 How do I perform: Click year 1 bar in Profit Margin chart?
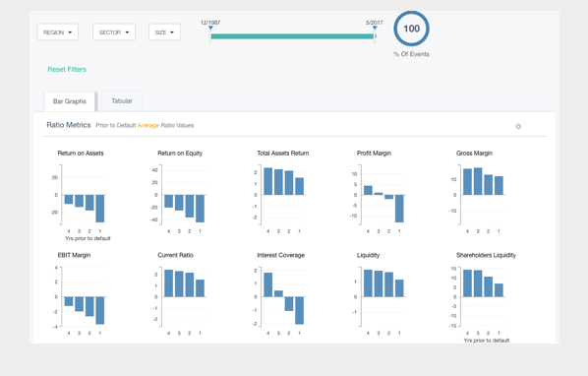[x=399, y=209]
